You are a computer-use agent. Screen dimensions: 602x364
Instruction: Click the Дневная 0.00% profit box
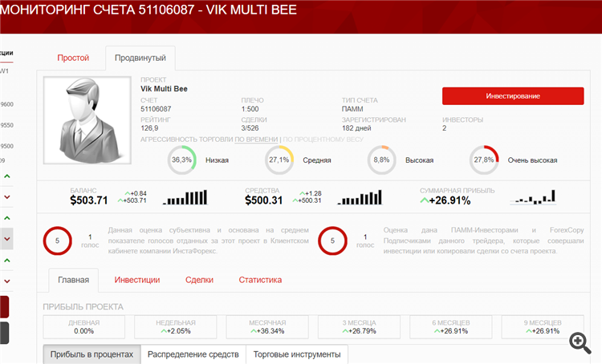83,327
